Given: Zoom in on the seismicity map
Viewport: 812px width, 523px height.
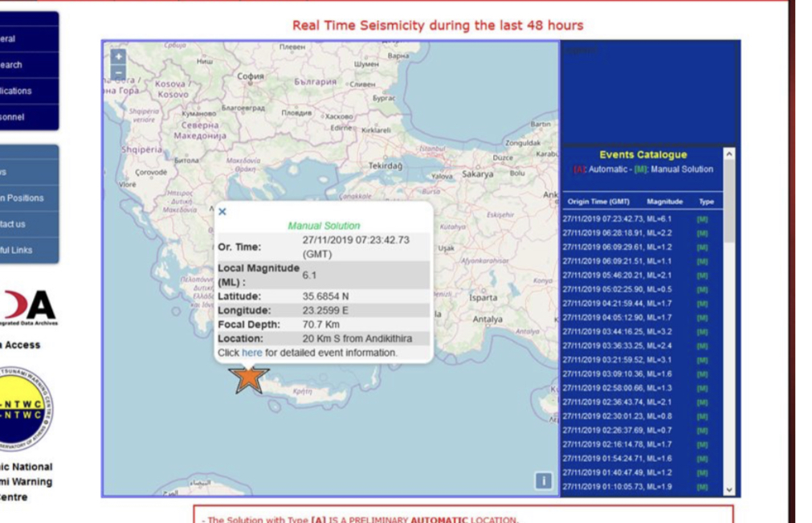Looking at the screenshot, I should [119, 56].
